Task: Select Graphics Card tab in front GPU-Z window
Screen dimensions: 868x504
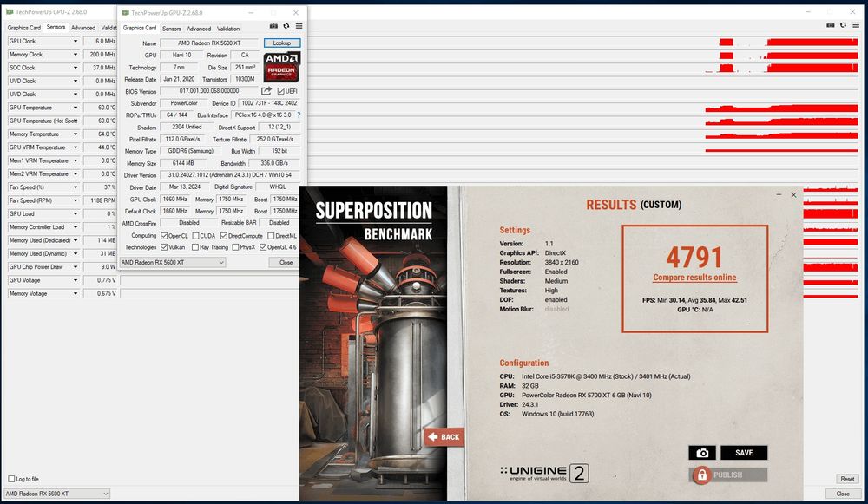Action: (x=140, y=28)
